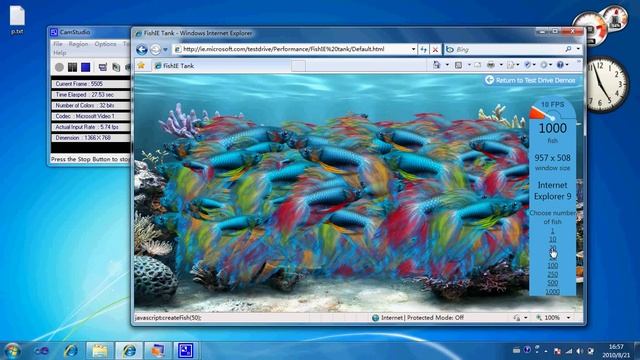Click the FPS gauge needle meter
The width and height of the screenshot is (640, 360).
543,113
